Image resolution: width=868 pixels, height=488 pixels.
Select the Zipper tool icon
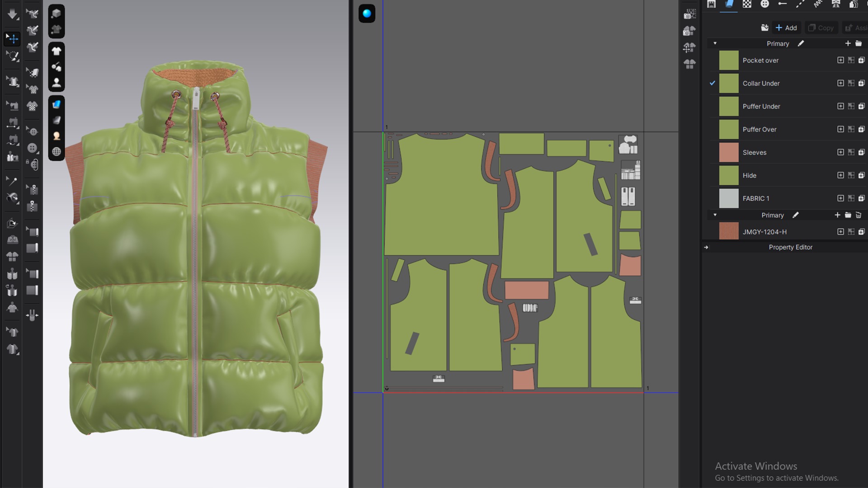(32, 206)
